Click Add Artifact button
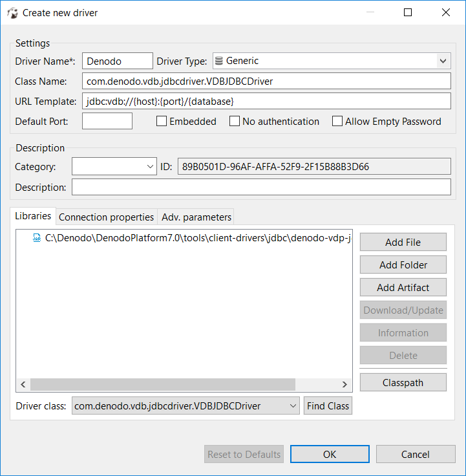Screen dimensions: 466x476 coord(403,288)
